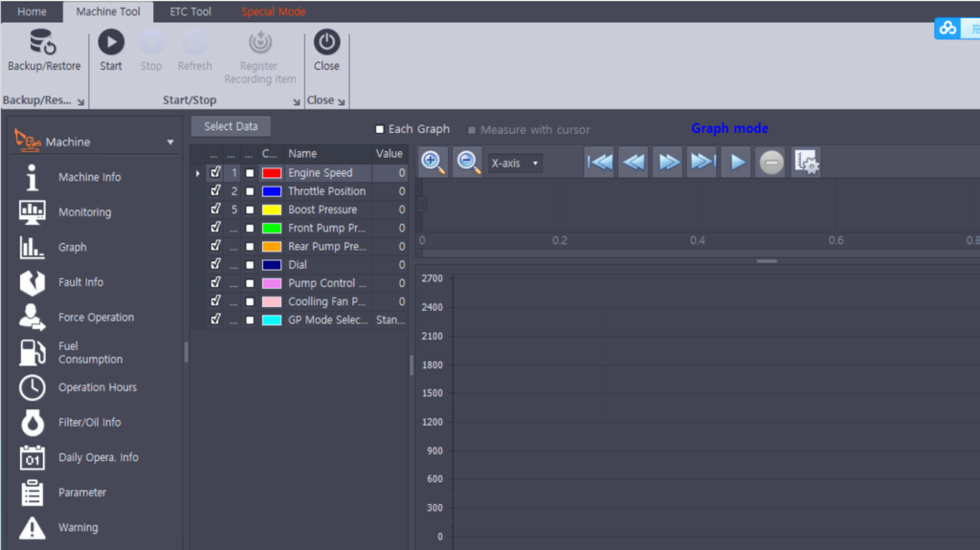Switch to the ETC Tool tab

tap(190, 11)
